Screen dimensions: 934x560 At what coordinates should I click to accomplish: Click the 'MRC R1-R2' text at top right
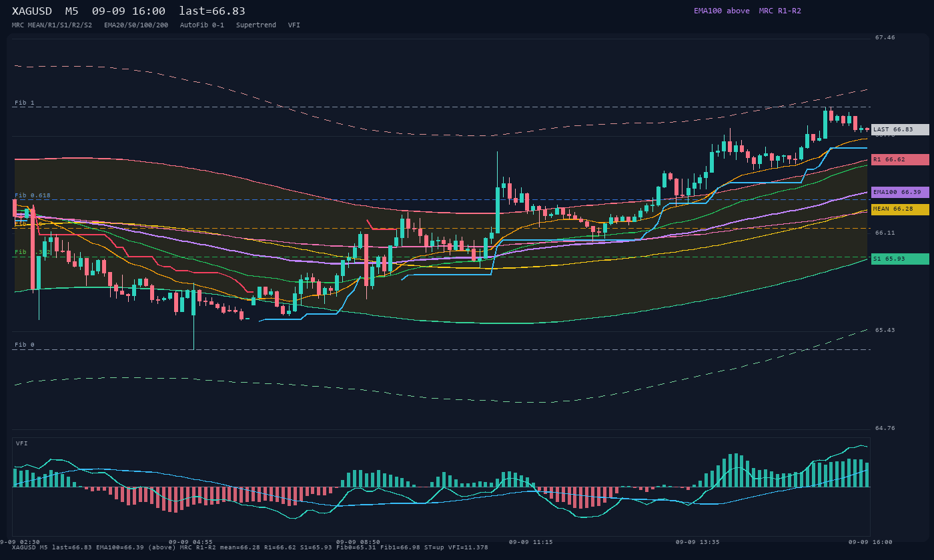click(x=780, y=11)
